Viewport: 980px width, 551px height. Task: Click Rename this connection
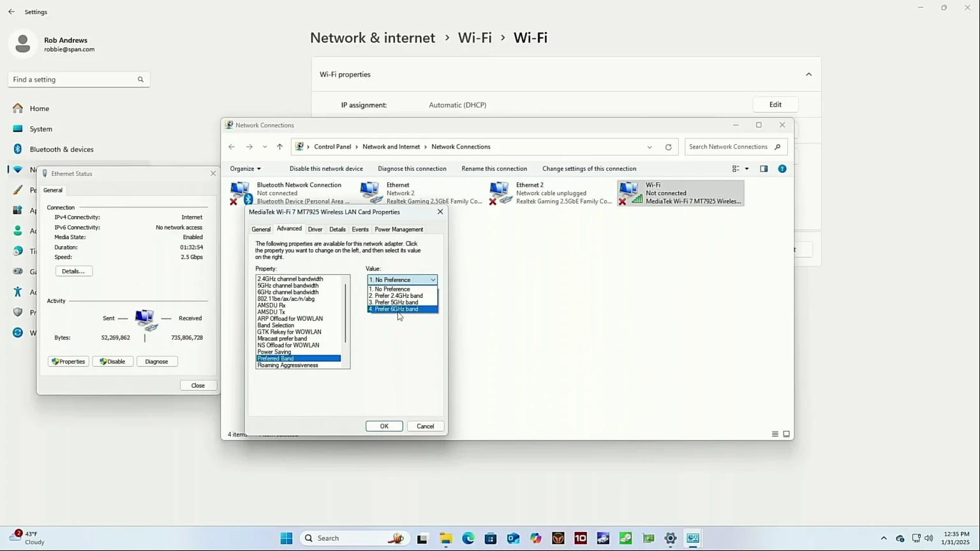tap(494, 169)
